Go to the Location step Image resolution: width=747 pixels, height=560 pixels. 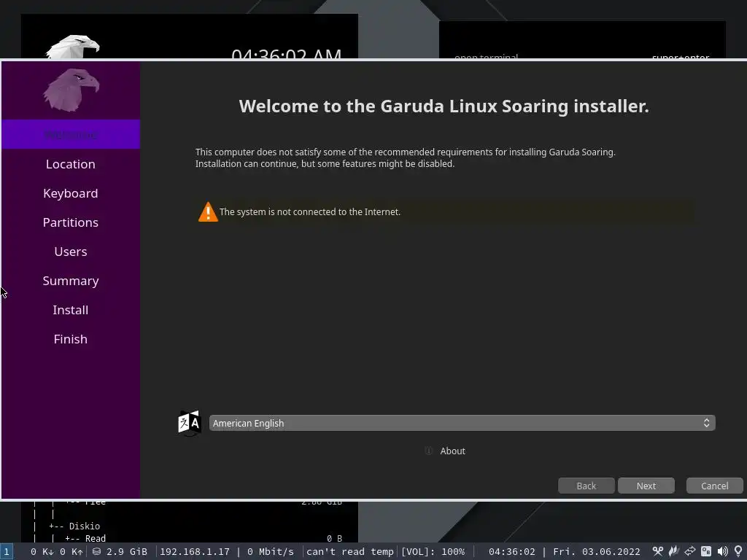click(71, 164)
